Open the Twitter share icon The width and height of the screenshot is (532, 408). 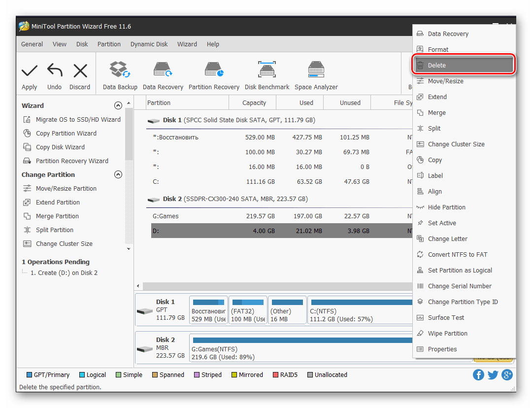(493, 375)
